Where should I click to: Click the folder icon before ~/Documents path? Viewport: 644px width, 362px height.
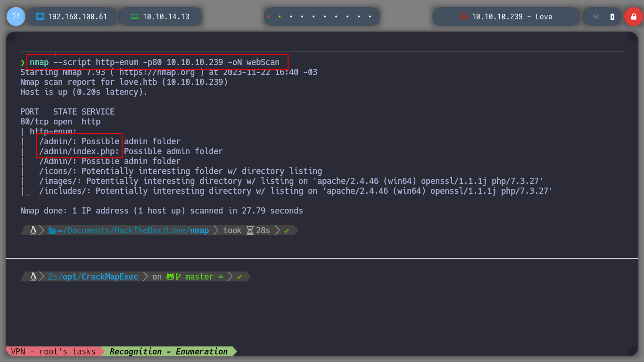53,230
